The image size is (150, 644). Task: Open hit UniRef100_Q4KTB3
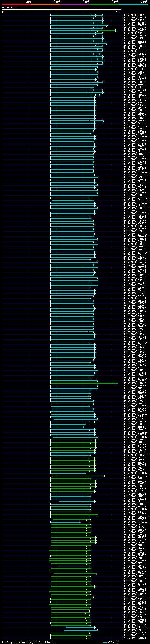click(x=135, y=332)
